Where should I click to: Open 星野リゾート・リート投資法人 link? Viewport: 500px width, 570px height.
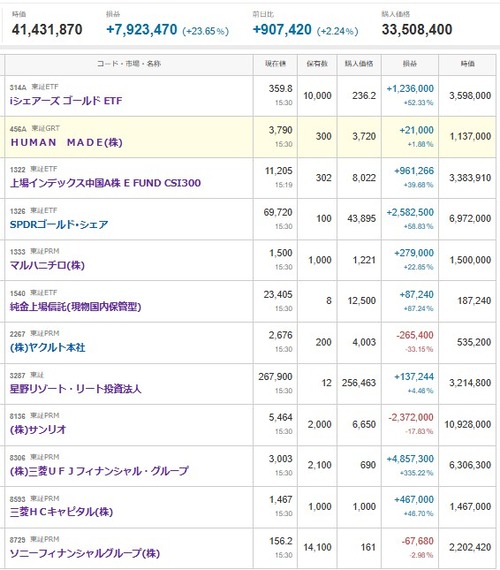click(75, 389)
